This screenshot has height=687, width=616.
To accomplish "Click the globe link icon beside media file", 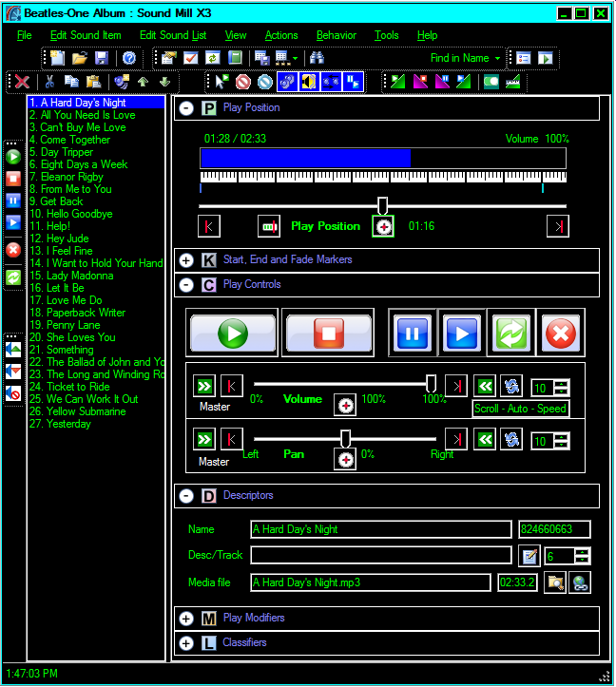I will coord(580,582).
